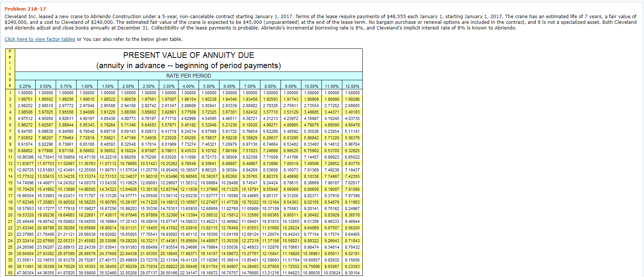Open the 'Click here to view factor tables' link
Viewport: 644px width, 277px height.
pyautogui.click(x=40, y=39)
